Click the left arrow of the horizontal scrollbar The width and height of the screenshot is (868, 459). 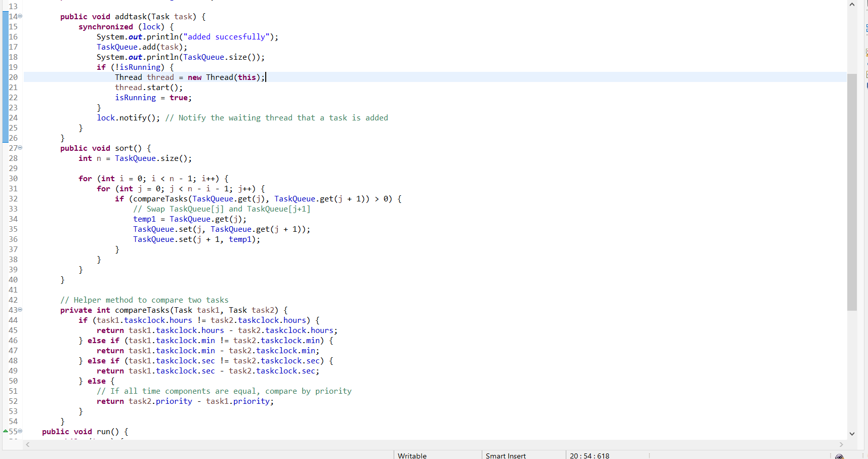[x=28, y=445]
